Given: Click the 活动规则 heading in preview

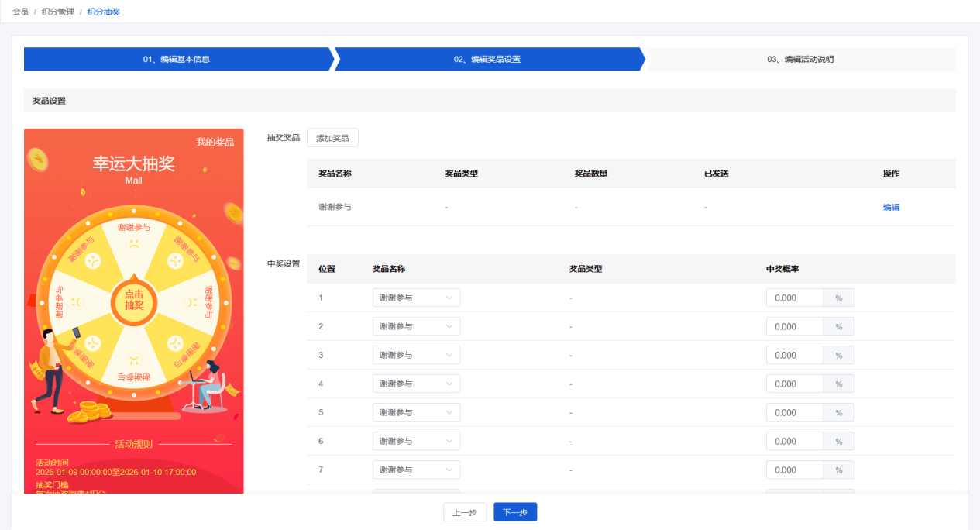Looking at the screenshot, I should (134, 444).
